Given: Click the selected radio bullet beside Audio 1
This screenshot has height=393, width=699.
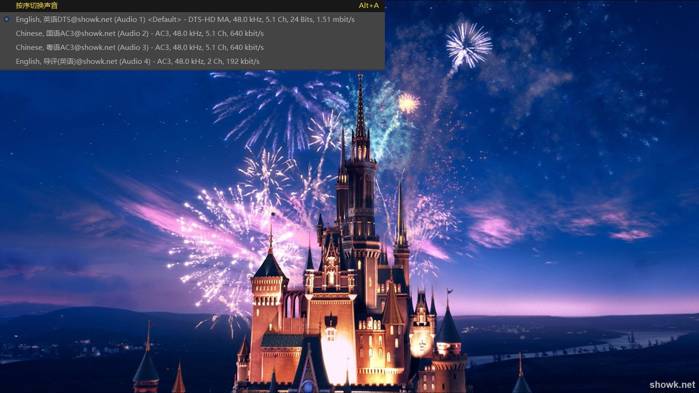Looking at the screenshot, I should (x=7, y=20).
